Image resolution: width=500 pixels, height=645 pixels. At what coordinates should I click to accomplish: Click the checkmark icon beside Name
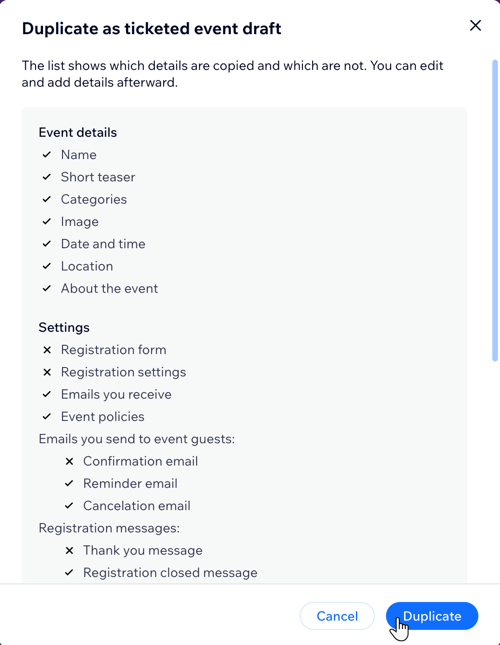(x=47, y=155)
